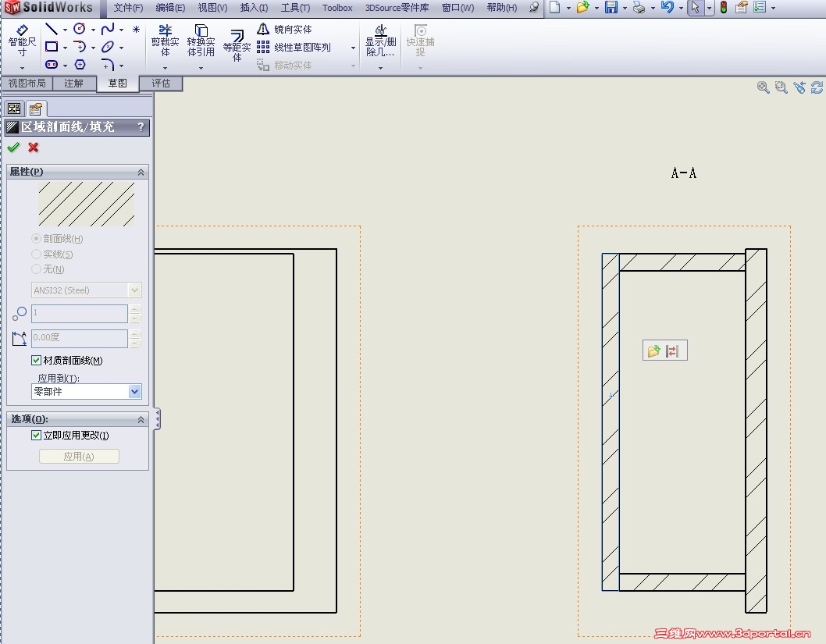The height and width of the screenshot is (644, 826).
Task: Click the Zoom to Area icon
Action: coord(781,87)
